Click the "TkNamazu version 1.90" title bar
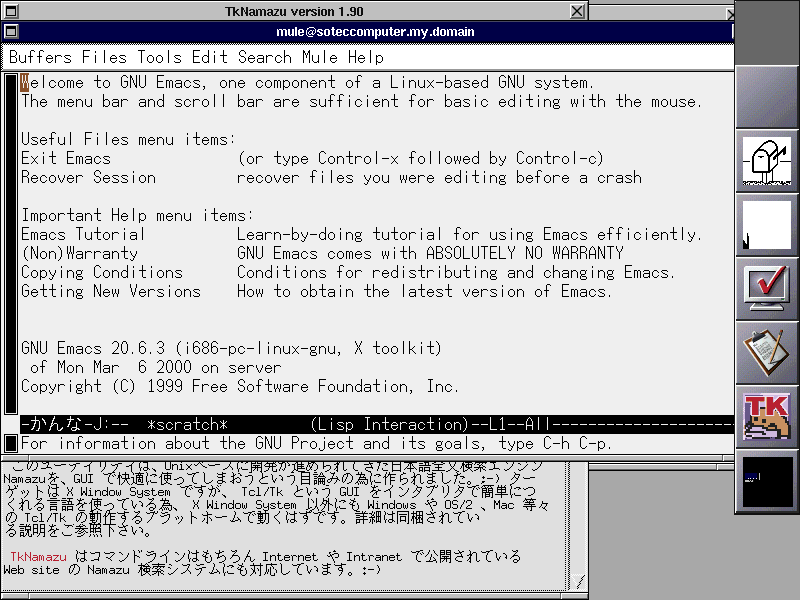The image size is (800, 600). click(x=294, y=11)
